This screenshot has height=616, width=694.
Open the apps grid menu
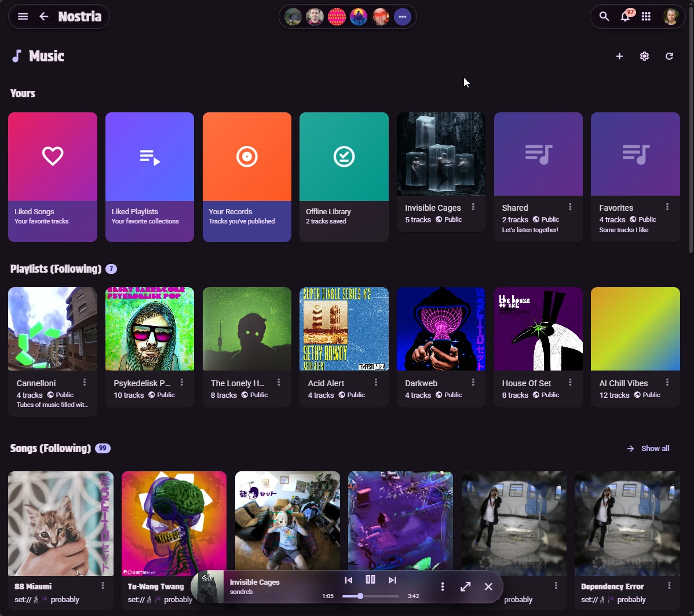tap(646, 17)
